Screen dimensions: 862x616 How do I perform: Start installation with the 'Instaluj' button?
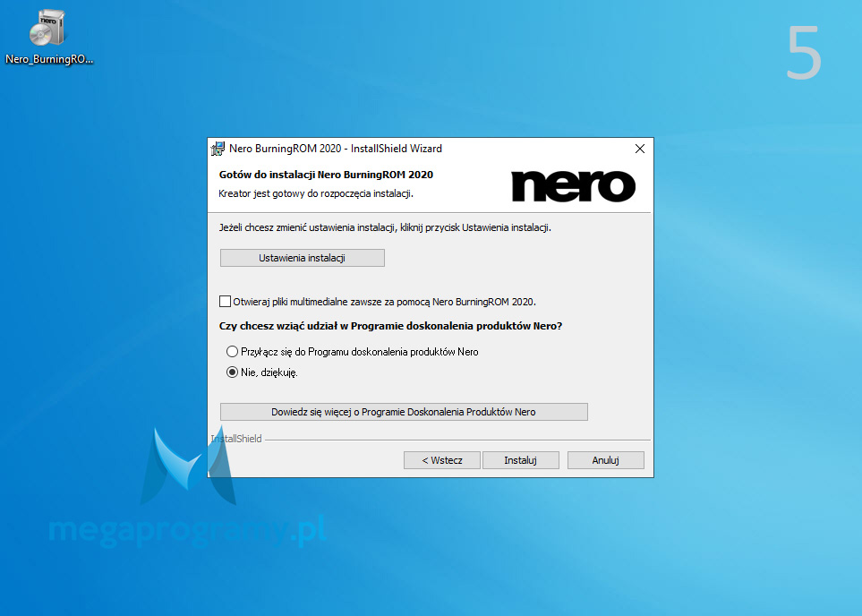click(521, 460)
